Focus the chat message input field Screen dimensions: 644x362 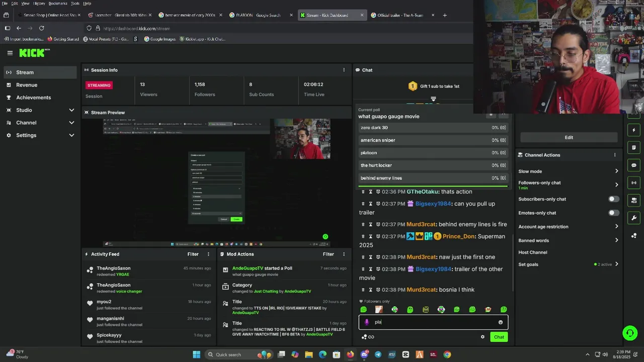433,322
